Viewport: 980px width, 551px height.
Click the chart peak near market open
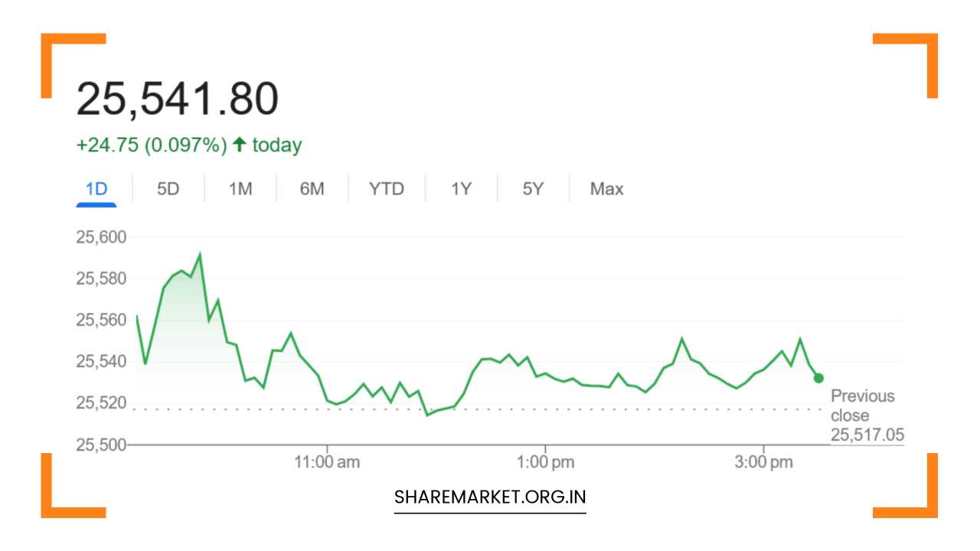tap(200, 253)
